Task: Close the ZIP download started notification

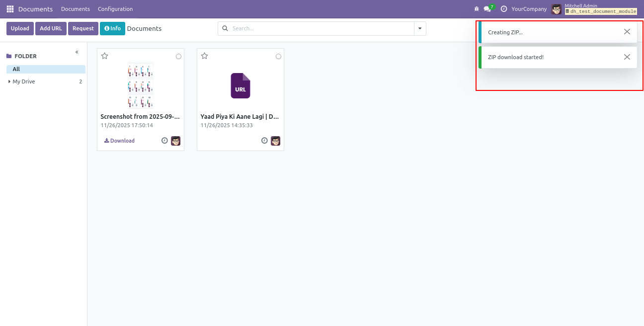Action: tap(627, 57)
